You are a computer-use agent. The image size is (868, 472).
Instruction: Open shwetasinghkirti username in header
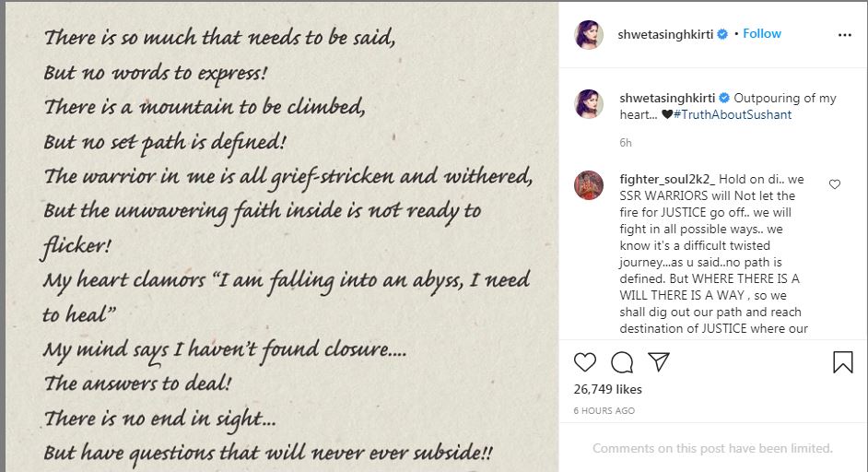[x=665, y=34]
